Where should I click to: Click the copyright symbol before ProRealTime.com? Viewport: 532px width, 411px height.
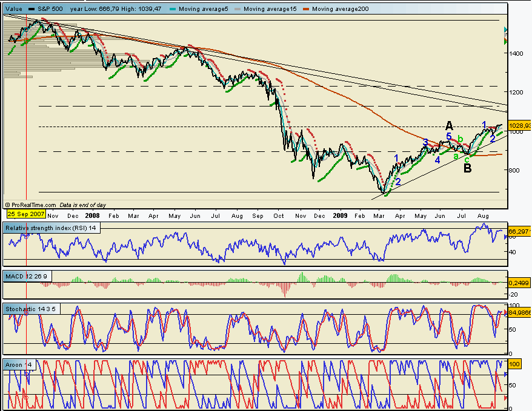coord(8,205)
